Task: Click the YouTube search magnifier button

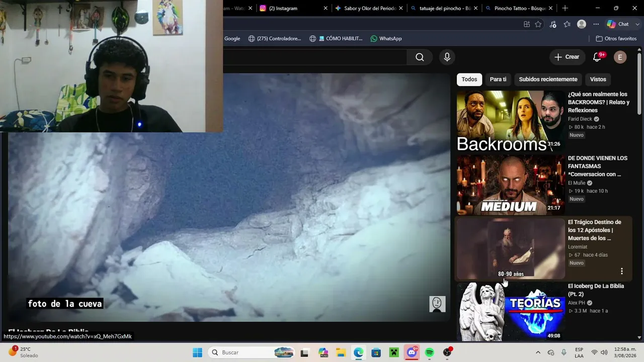Action: [420, 57]
